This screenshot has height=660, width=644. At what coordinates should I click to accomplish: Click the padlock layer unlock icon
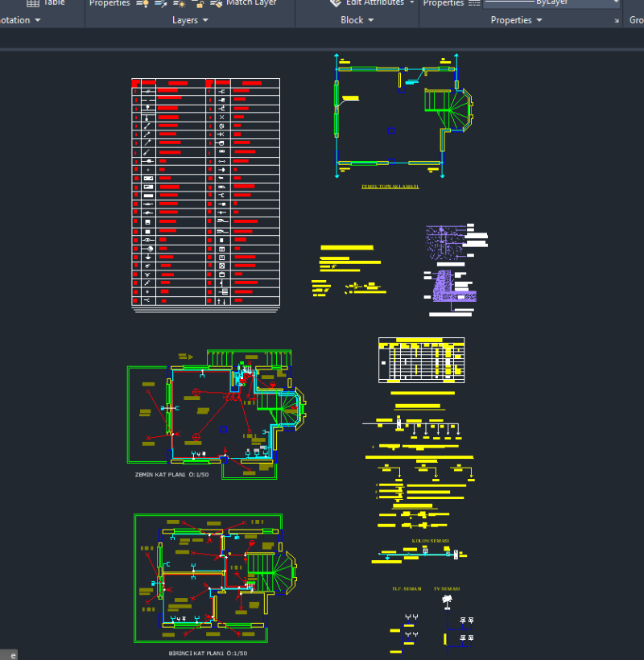pyautogui.click(x=198, y=3)
